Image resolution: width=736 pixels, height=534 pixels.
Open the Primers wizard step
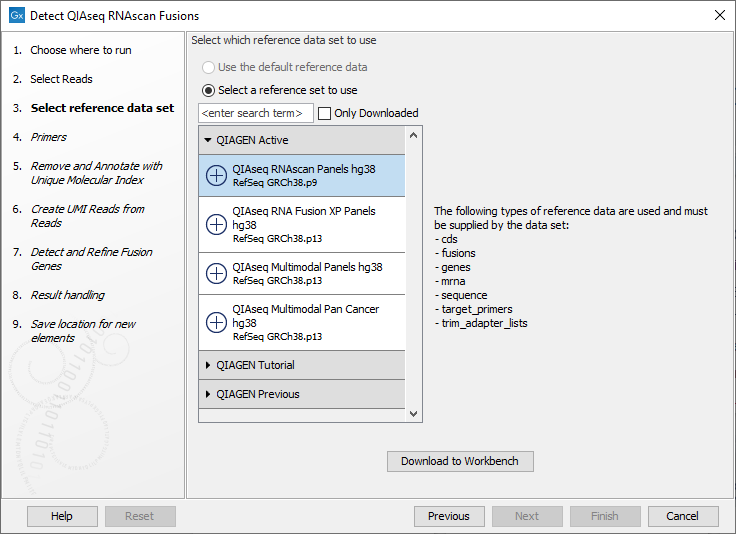[x=48, y=137]
